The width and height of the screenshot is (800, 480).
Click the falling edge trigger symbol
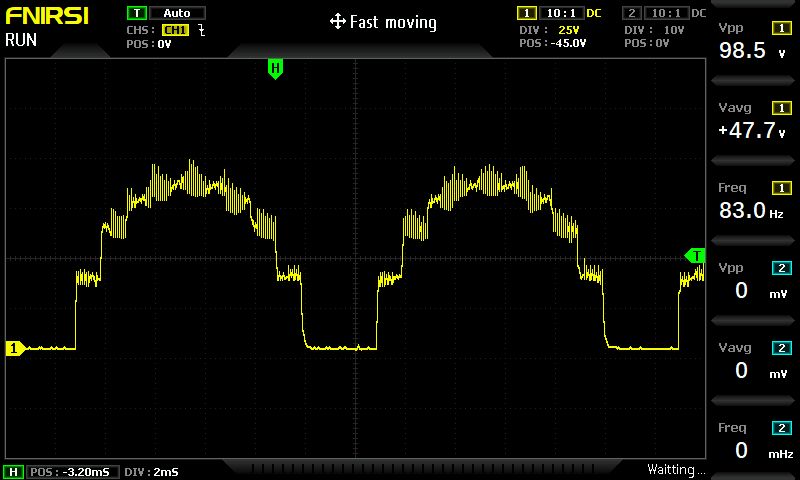click(x=202, y=30)
